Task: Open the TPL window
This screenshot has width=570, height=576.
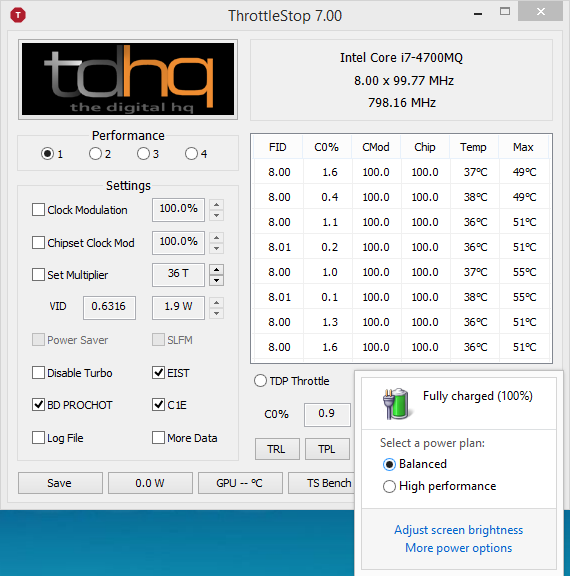Action: pos(328,449)
